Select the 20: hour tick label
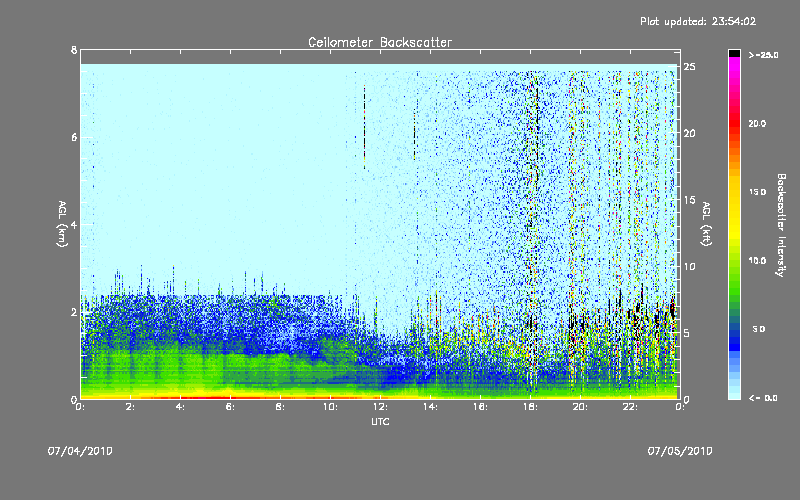Screen dimensions: 800x500 581,407
